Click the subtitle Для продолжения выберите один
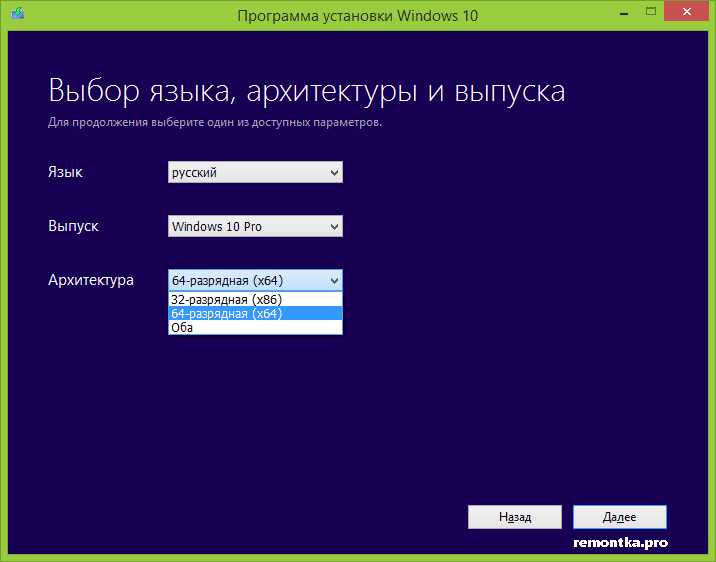Screen dimensions: 716x562 215,122
